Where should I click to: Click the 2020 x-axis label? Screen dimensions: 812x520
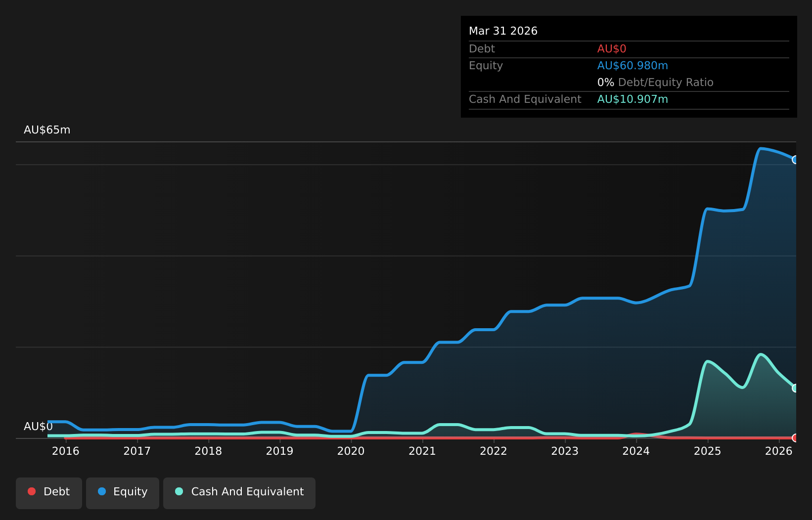click(351, 451)
